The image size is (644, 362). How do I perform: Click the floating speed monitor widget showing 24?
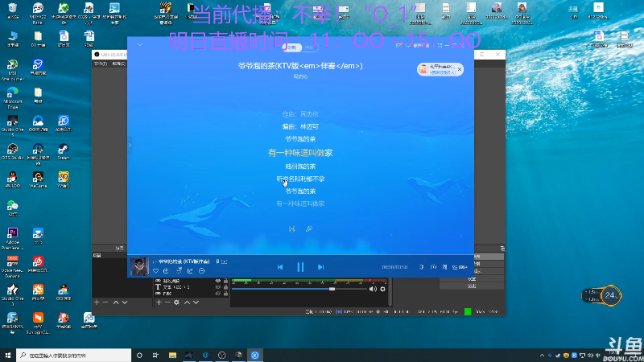(601, 295)
